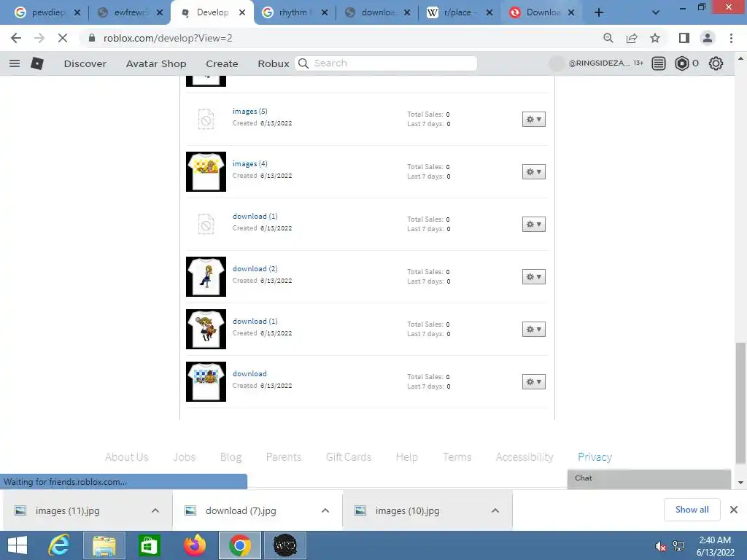The width and height of the screenshot is (747, 560).
Task: Focus the Roblox search field
Action: tap(387, 63)
